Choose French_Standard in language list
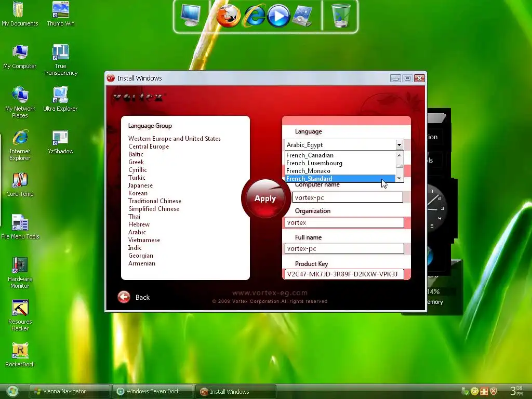Viewport: 532px width, 399px height. (340, 179)
